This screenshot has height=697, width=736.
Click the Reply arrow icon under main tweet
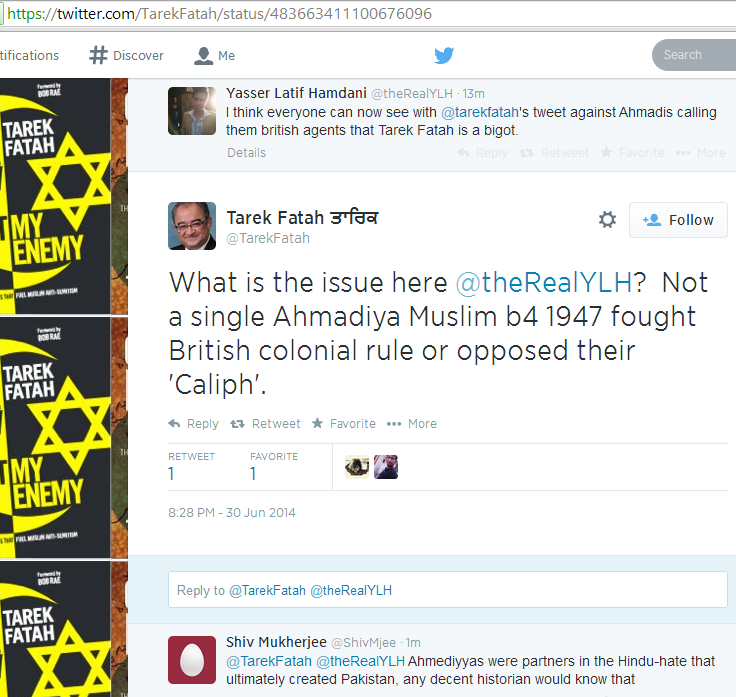point(174,423)
